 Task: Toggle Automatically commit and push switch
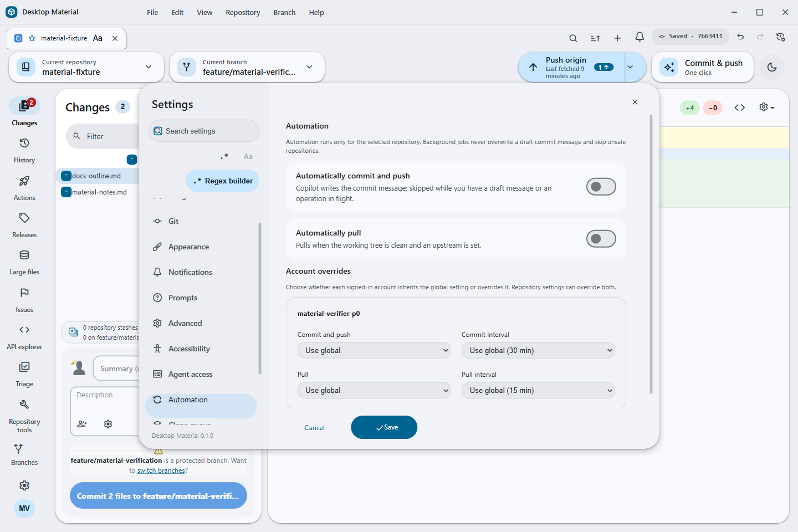[601, 187]
